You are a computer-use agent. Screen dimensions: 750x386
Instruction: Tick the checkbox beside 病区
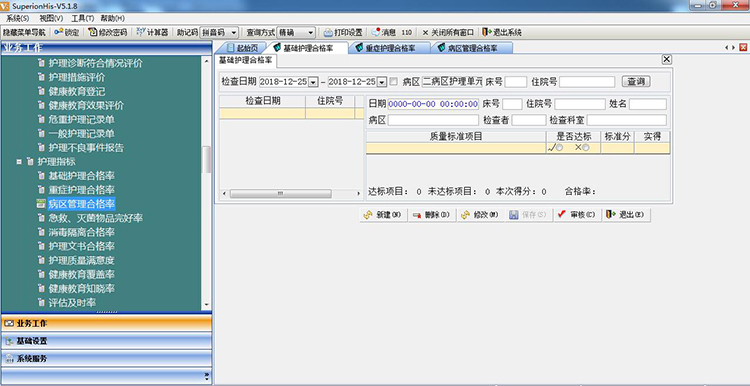click(x=394, y=82)
